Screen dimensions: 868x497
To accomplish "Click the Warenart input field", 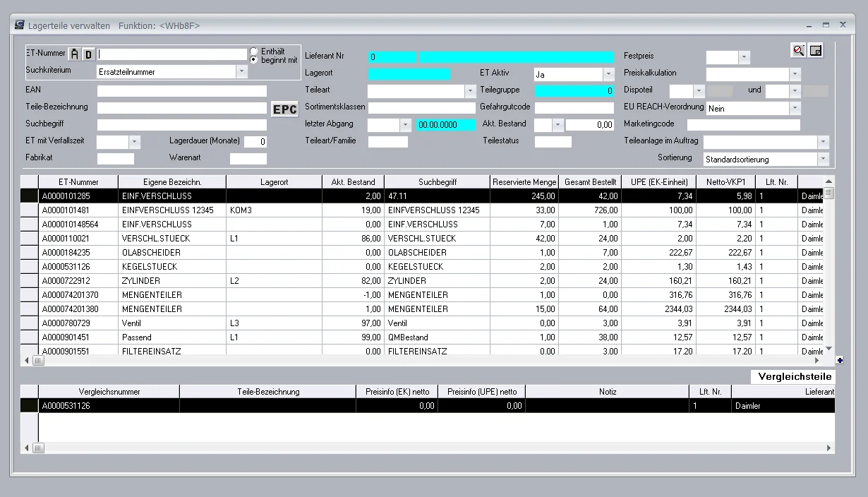I will (248, 159).
